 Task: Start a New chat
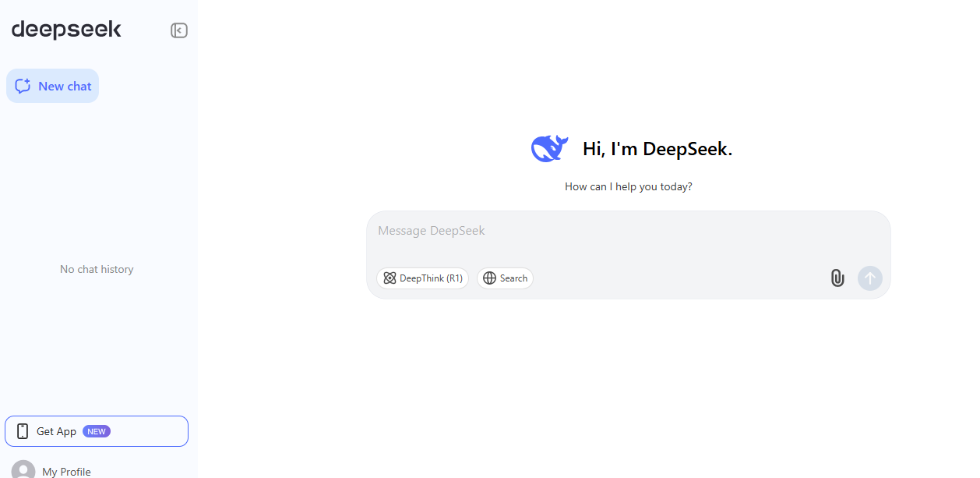pyautogui.click(x=53, y=86)
